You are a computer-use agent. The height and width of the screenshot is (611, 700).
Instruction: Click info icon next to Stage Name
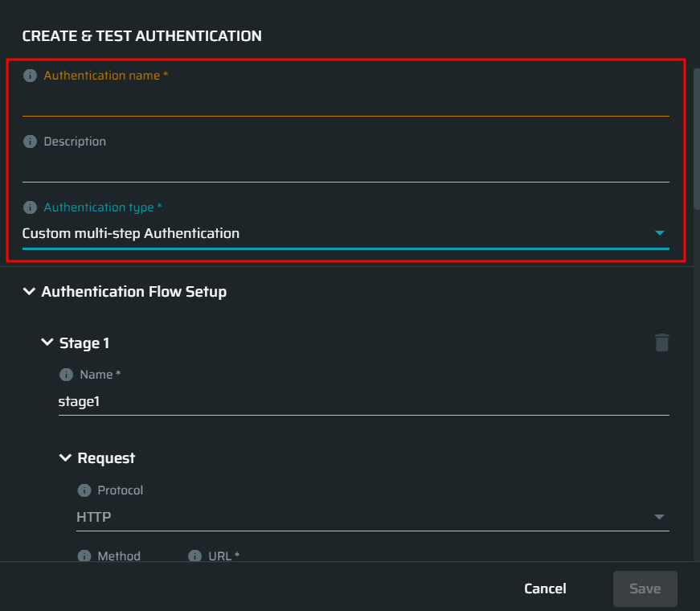[x=66, y=375]
